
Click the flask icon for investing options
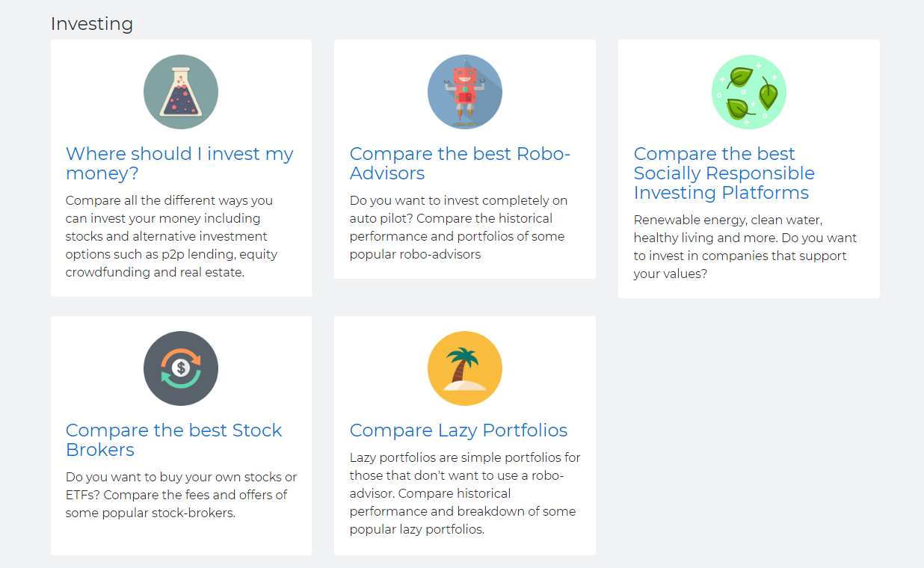[181, 92]
